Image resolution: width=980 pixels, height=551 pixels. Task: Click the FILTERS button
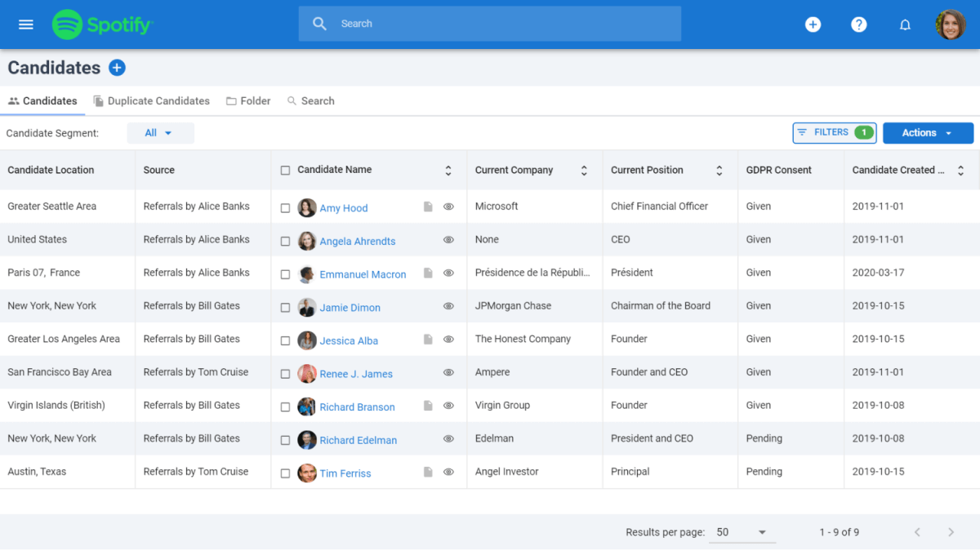pyautogui.click(x=834, y=132)
